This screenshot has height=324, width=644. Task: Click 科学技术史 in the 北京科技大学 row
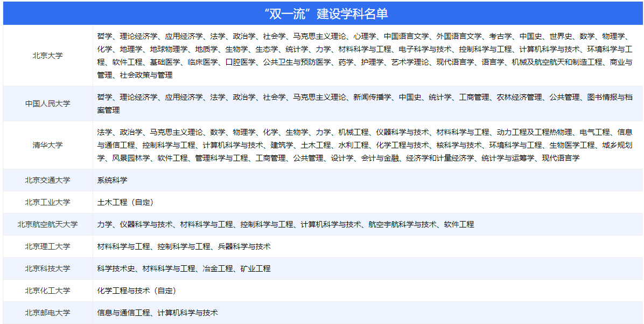click(x=116, y=268)
